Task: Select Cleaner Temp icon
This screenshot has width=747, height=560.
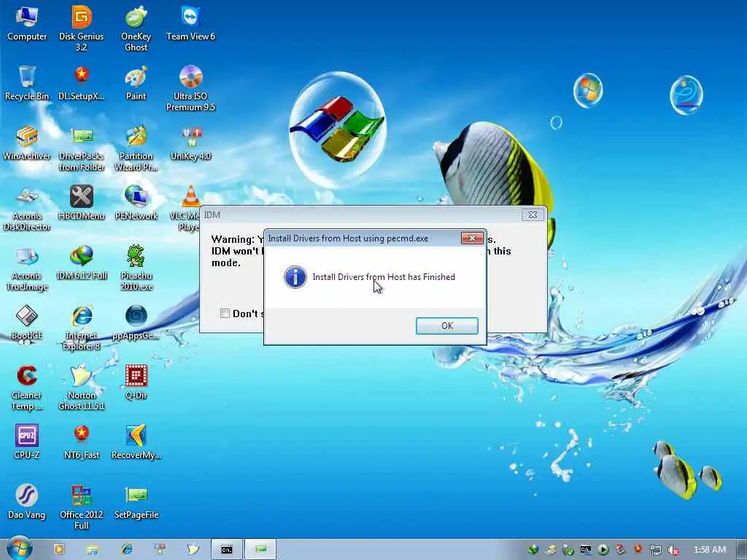Action: point(27,388)
